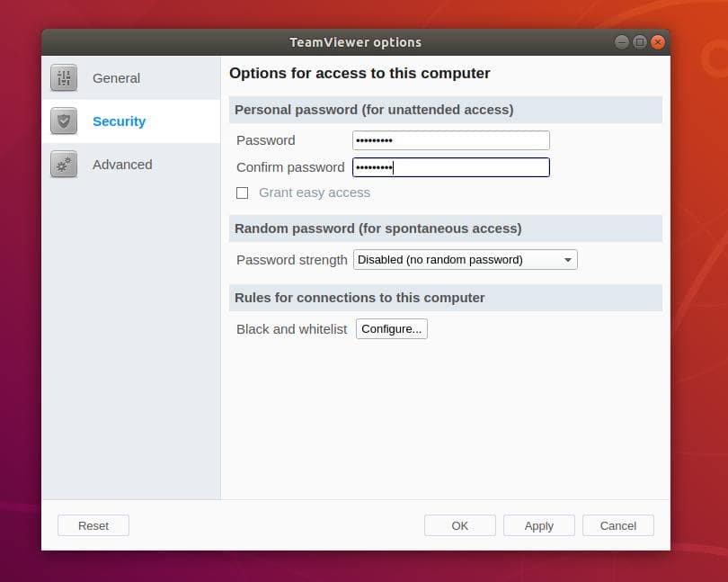Click the Security shield icon
Viewport: 728px width, 582px height.
tap(64, 121)
